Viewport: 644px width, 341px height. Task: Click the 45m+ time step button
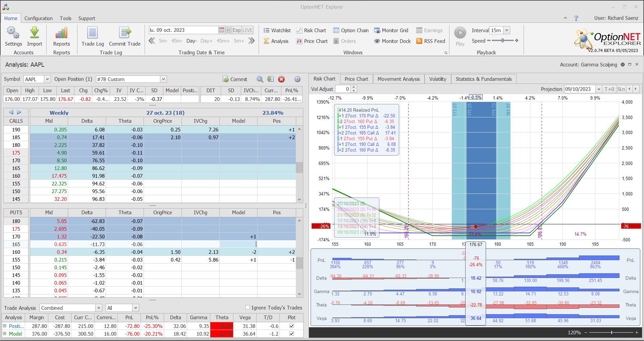coord(223,41)
